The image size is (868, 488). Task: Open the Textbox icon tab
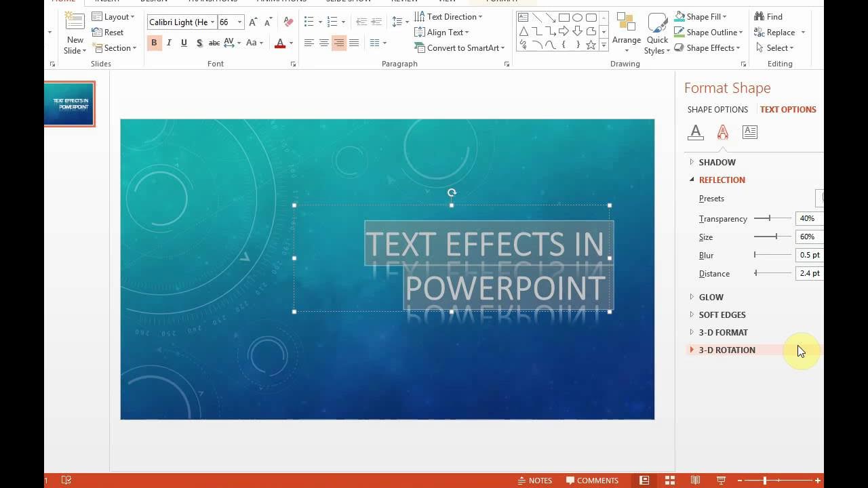[749, 132]
